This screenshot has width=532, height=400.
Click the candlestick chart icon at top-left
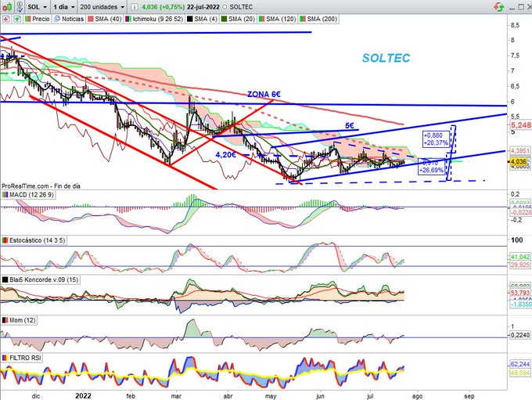point(8,6)
